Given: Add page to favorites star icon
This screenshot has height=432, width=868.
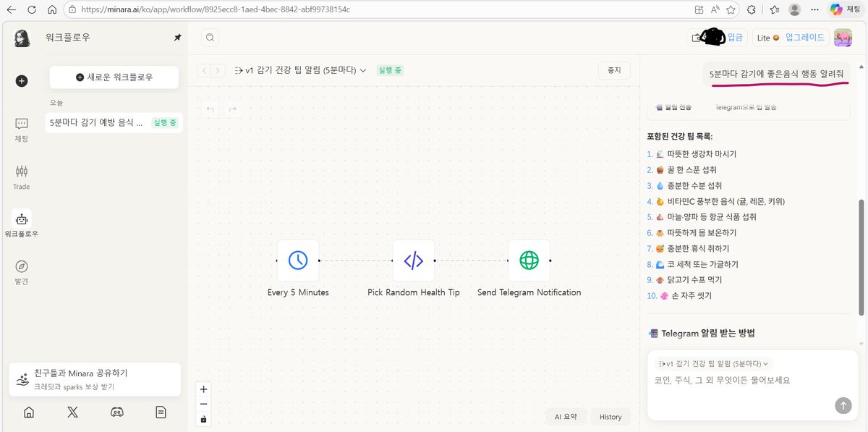Looking at the screenshot, I should click(x=731, y=9).
